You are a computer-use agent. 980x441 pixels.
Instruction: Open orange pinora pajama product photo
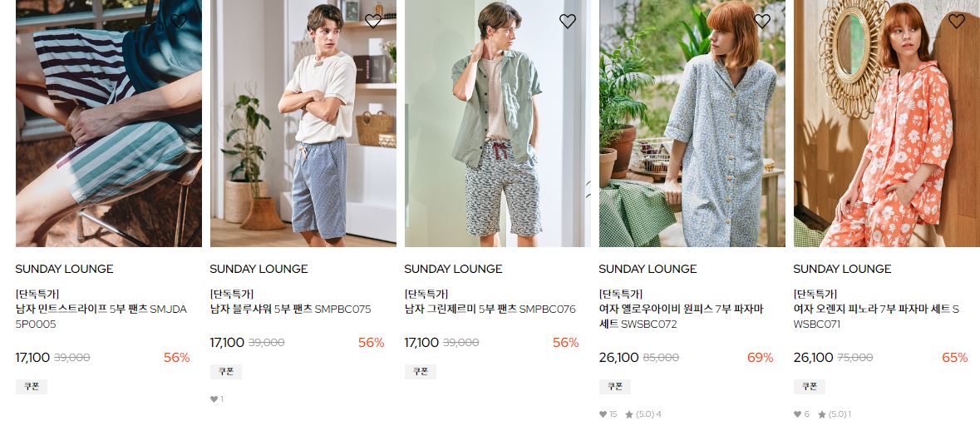click(x=887, y=123)
